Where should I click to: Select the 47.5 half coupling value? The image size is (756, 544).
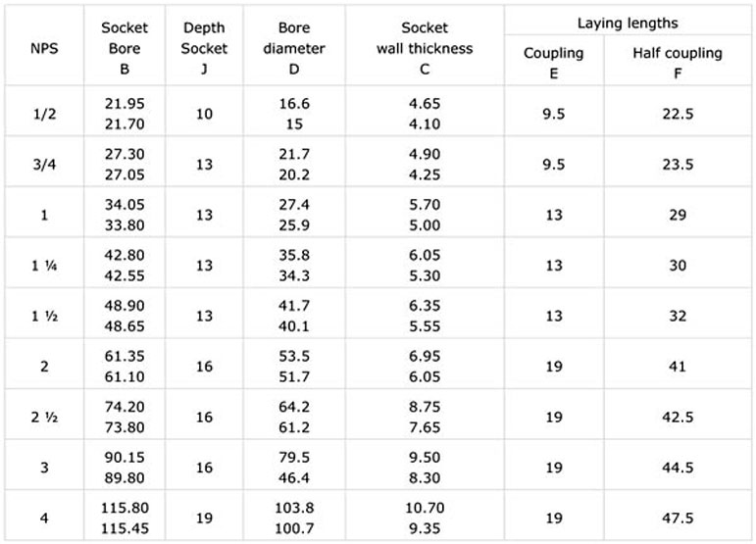(x=678, y=518)
